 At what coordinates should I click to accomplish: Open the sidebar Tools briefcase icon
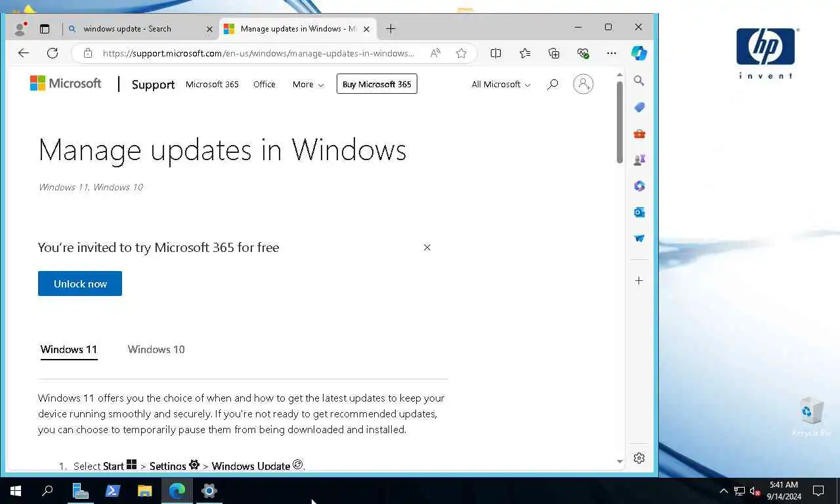tap(639, 133)
